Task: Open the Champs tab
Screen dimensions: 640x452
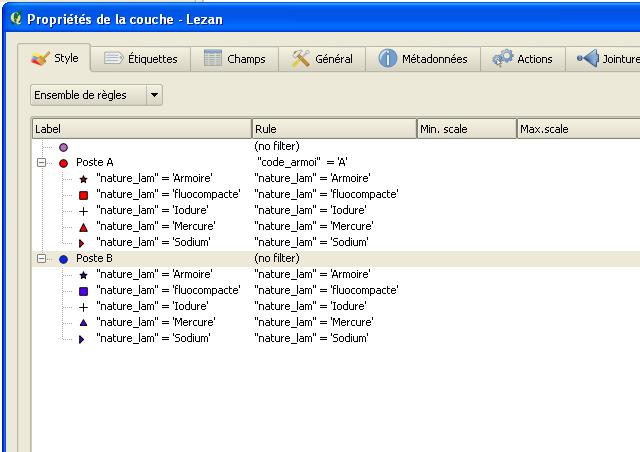Action: coord(235,59)
